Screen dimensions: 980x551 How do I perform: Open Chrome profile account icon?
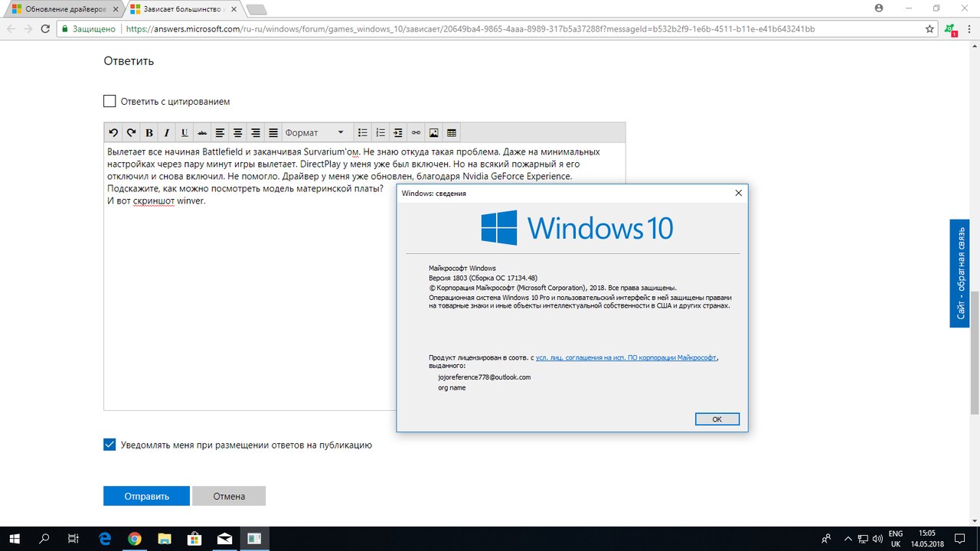(x=878, y=8)
